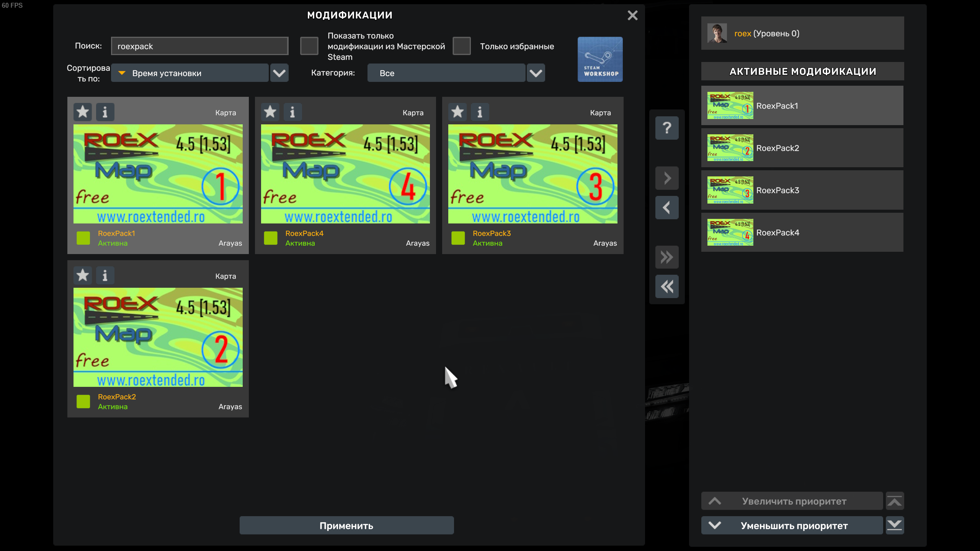Move mod to lowest priority icon
The image size is (980, 551).
(x=895, y=525)
